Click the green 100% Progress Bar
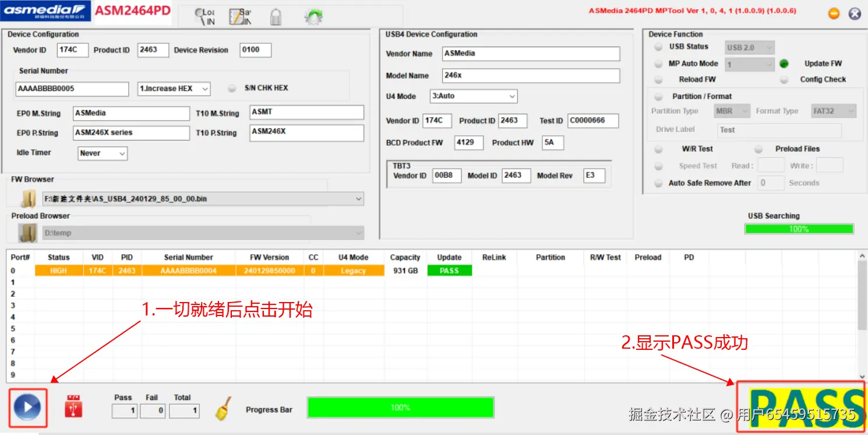The height and width of the screenshot is (435, 868). click(400, 408)
